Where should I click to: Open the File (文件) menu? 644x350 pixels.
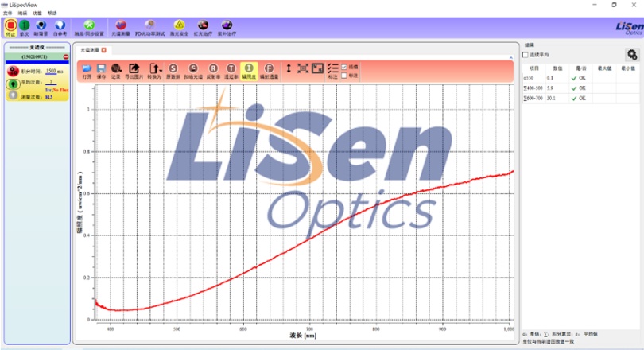tap(7, 14)
